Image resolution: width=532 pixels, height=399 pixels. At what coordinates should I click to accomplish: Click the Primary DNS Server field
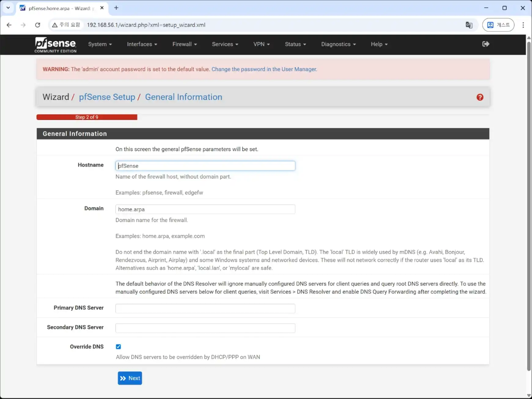(205, 308)
